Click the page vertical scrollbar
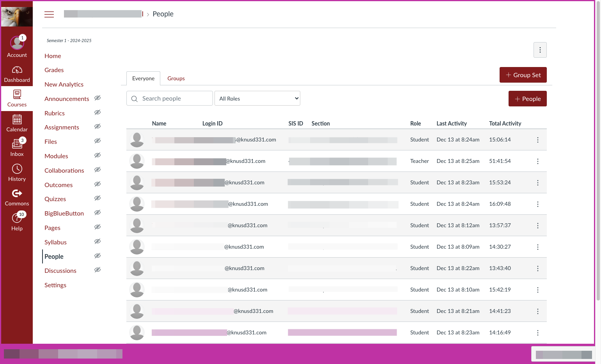Viewport: 601px width, 364px height. [x=598, y=150]
